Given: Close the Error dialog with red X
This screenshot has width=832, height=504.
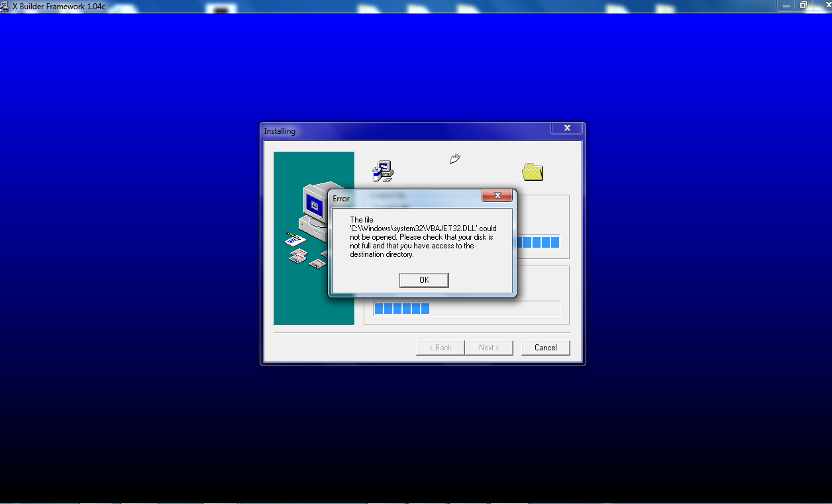Looking at the screenshot, I should [x=496, y=196].
